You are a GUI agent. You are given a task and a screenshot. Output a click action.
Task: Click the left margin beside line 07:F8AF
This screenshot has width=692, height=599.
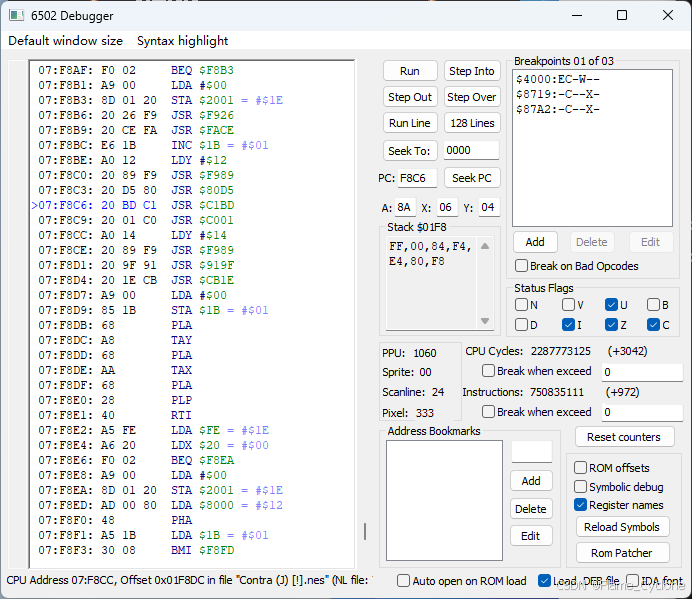(x=19, y=71)
